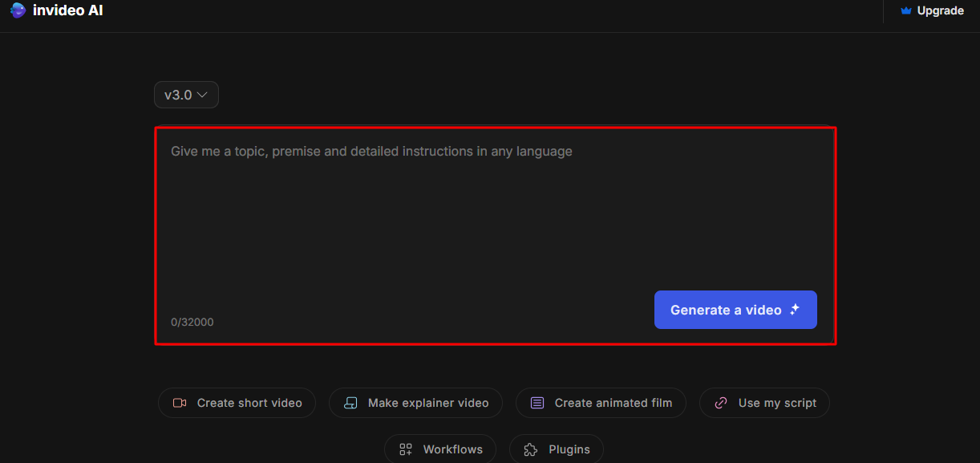Select Create animated film
The image size is (980, 463).
(601, 403)
